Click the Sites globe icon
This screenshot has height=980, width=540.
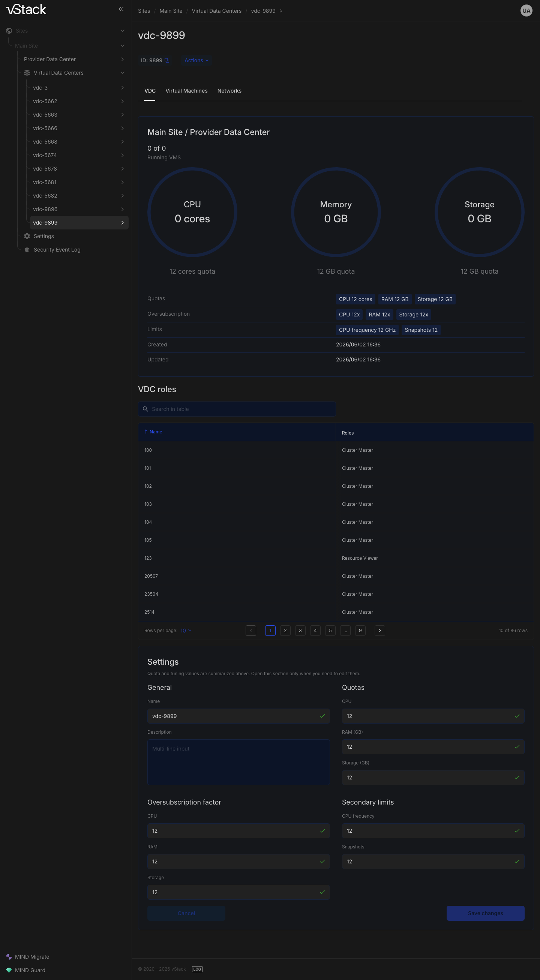coord(9,31)
